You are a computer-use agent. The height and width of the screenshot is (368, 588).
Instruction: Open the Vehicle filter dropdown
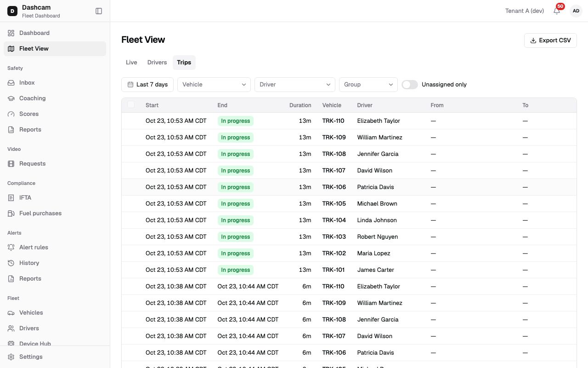click(x=214, y=85)
